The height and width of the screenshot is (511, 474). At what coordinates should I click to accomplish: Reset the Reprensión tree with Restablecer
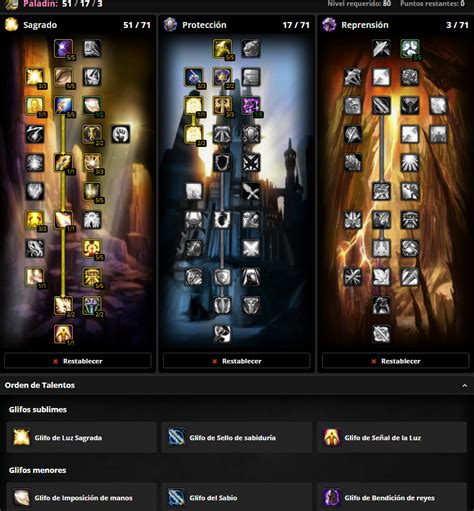point(396,361)
